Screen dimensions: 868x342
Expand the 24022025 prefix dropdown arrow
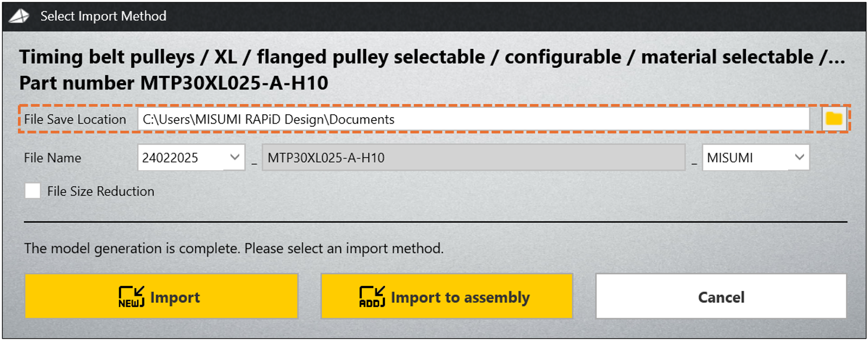[235, 157]
